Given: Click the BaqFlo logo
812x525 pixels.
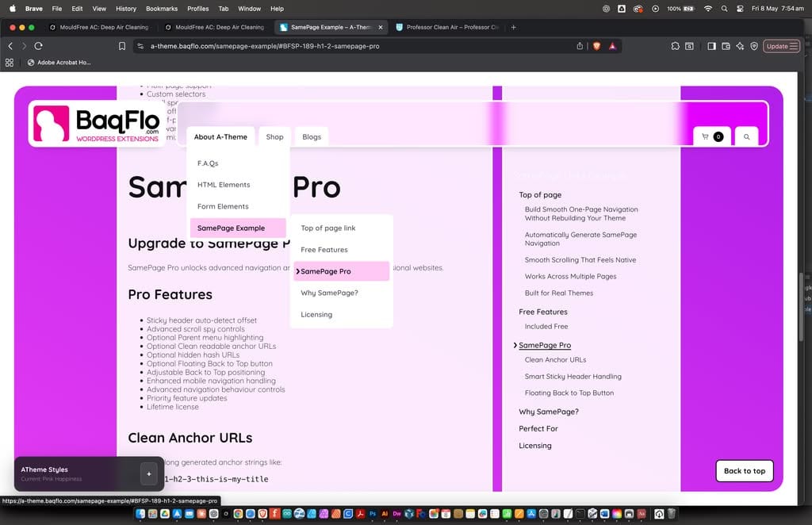Looking at the screenshot, I should tap(97, 124).
